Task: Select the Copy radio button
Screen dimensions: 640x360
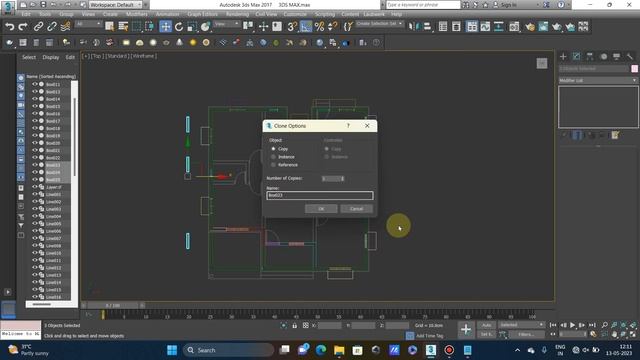Action: [273, 149]
